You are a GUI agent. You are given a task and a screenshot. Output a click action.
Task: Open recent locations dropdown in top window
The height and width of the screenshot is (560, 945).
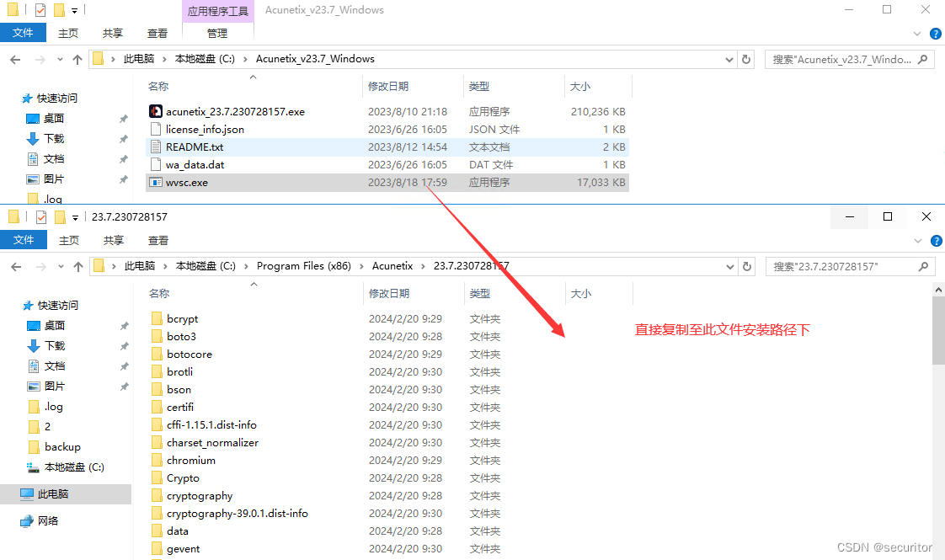click(60, 60)
